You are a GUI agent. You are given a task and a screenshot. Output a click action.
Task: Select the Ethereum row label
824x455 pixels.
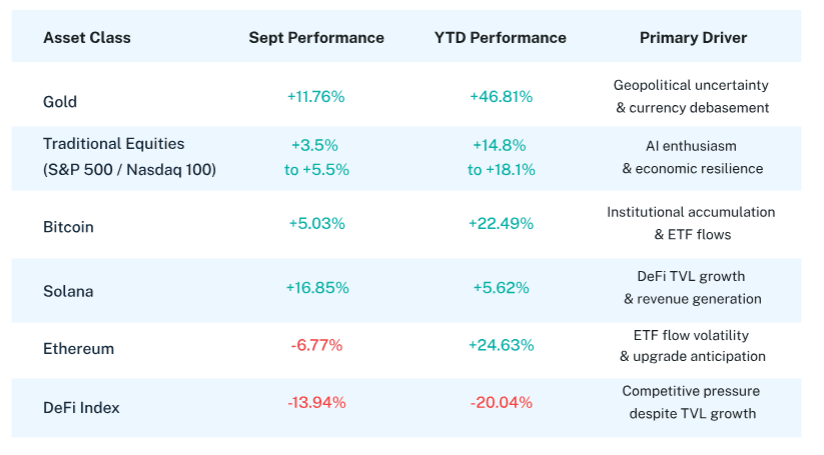pyautogui.click(x=78, y=349)
